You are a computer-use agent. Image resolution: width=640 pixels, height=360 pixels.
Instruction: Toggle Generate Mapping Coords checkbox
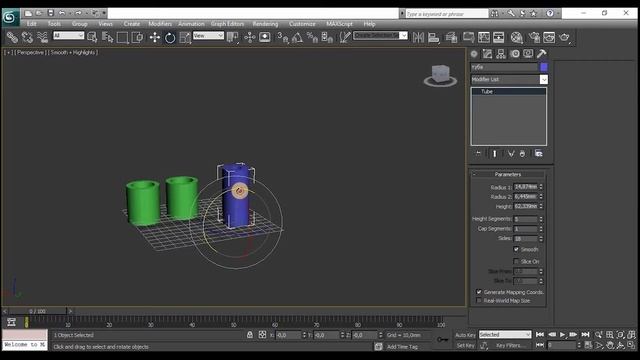tap(479, 292)
